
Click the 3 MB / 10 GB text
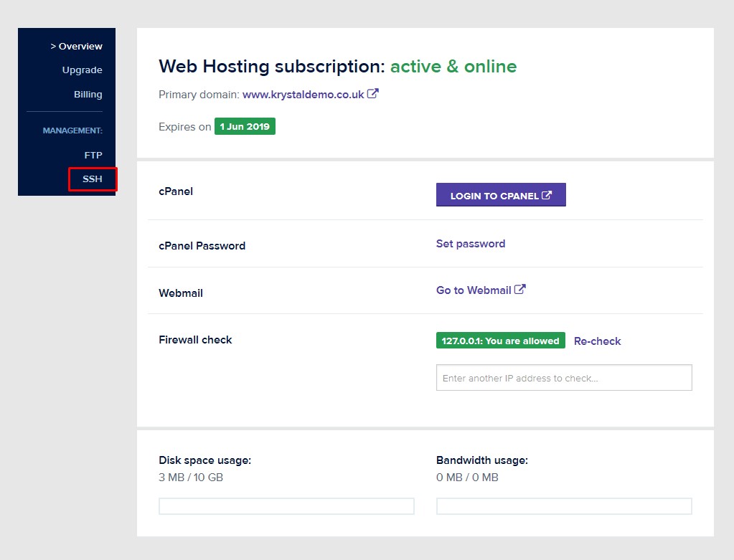191,478
